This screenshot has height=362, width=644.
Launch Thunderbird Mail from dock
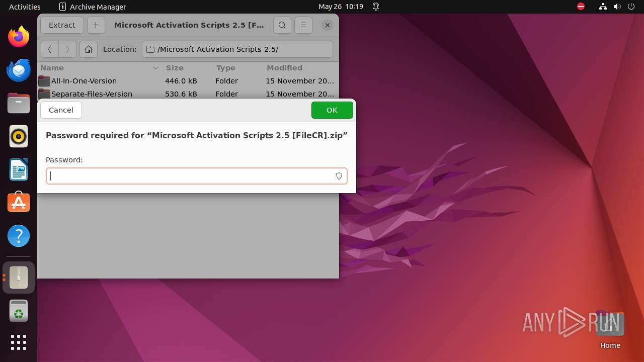(x=19, y=70)
